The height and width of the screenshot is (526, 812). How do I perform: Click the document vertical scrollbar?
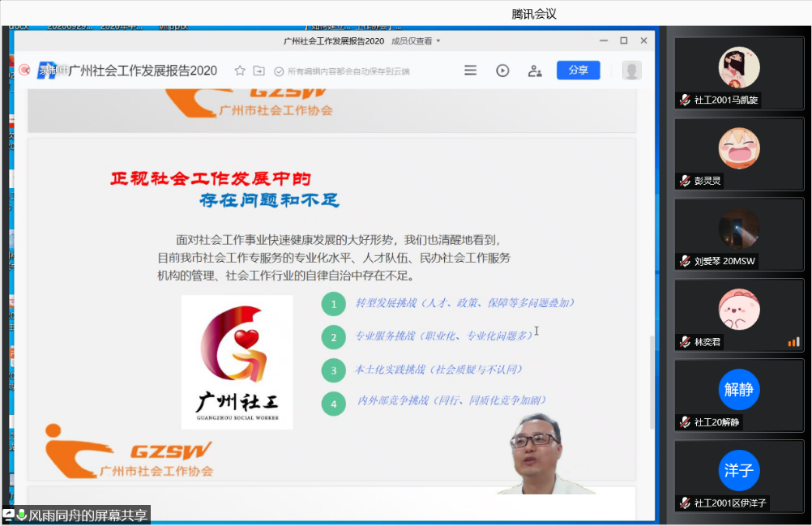pyautogui.click(x=653, y=381)
